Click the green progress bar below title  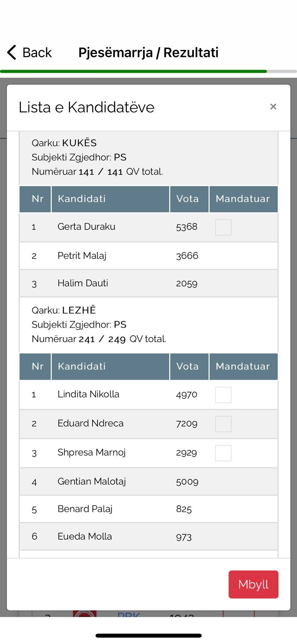(133, 71)
